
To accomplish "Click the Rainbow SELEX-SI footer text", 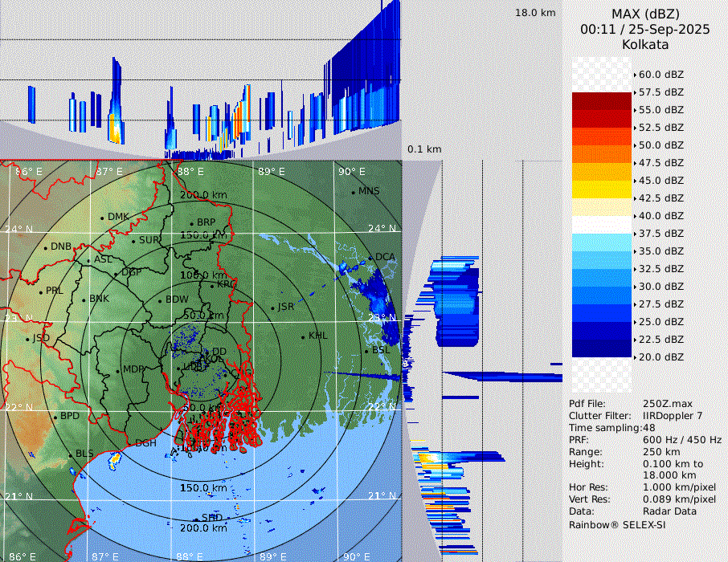I will pos(617,524).
